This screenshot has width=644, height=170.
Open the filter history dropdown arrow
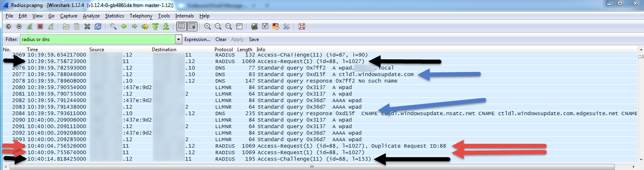(178, 39)
